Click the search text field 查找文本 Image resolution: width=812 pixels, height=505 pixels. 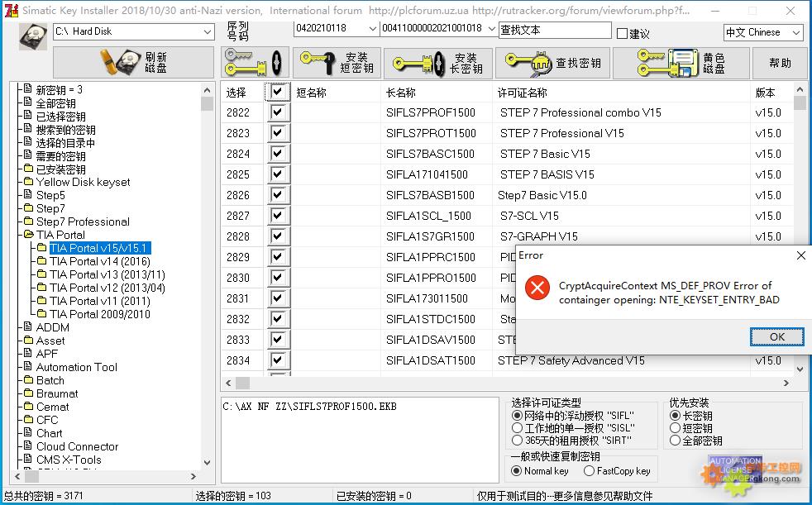[x=555, y=31]
